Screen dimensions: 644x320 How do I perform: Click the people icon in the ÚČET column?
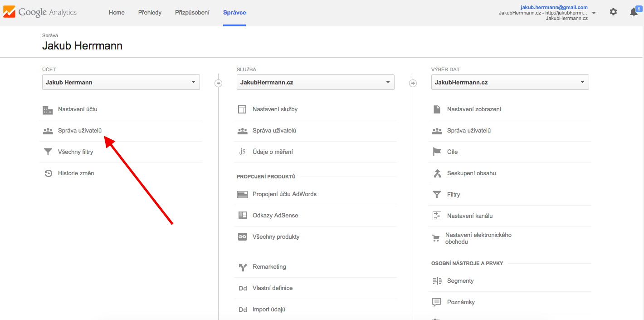pos(48,131)
